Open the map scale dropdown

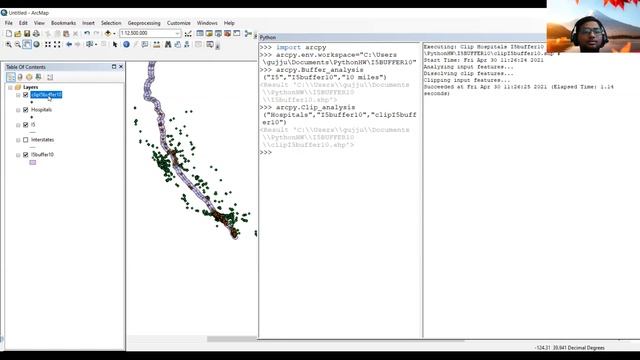pos(178,33)
